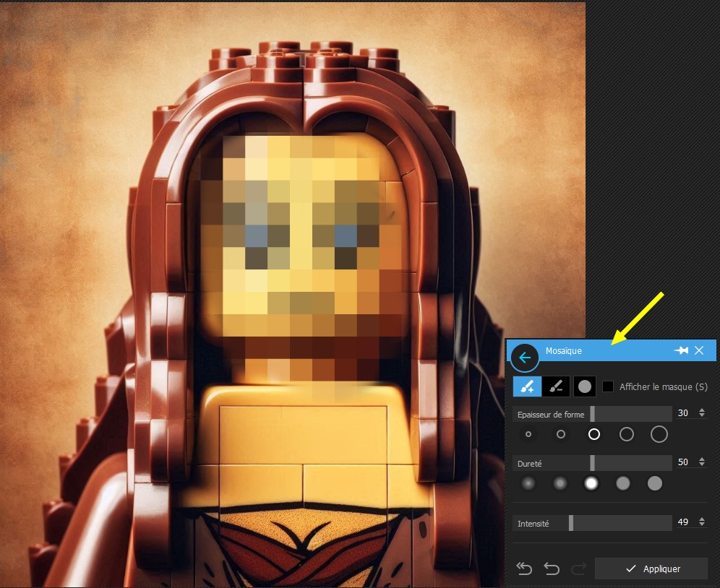Viewport: 720px width, 588px height.
Task: Undo the last mosaic stroke
Action: 552,568
